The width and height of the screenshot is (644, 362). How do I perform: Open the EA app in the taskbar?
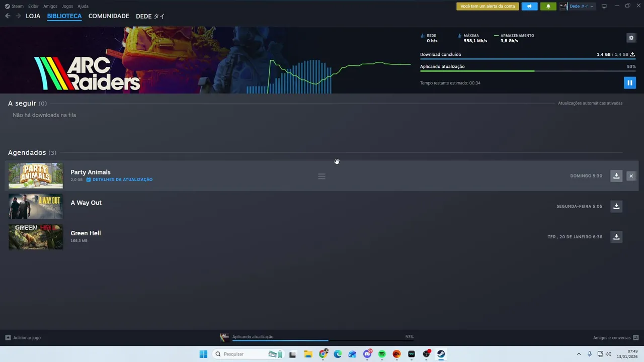point(396,354)
